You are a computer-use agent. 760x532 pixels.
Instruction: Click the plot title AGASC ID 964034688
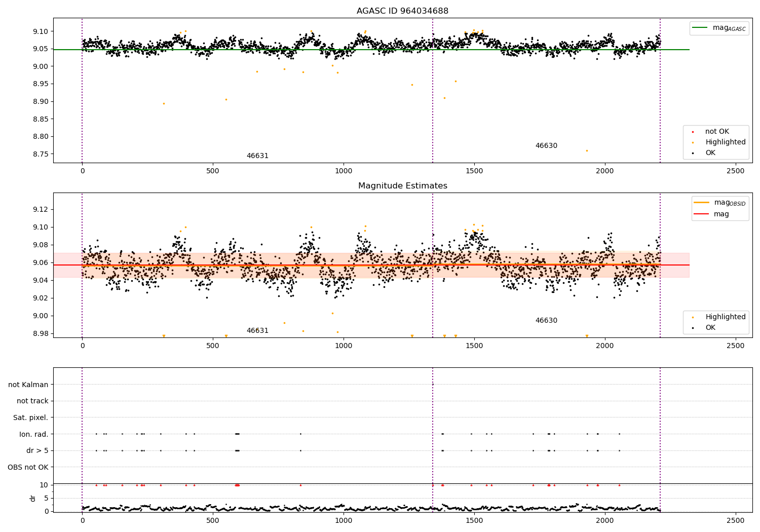pyautogui.click(x=402, y=11)
